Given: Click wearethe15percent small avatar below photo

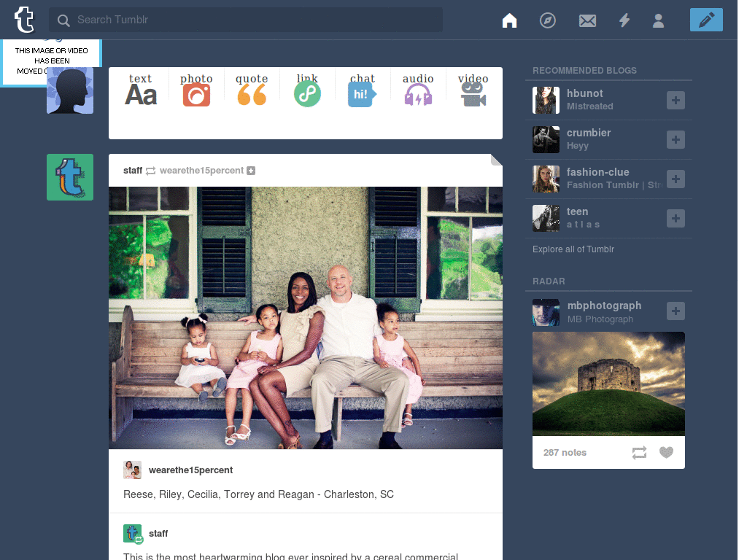Looking at the screenshot, I should [x=132, y=470].
